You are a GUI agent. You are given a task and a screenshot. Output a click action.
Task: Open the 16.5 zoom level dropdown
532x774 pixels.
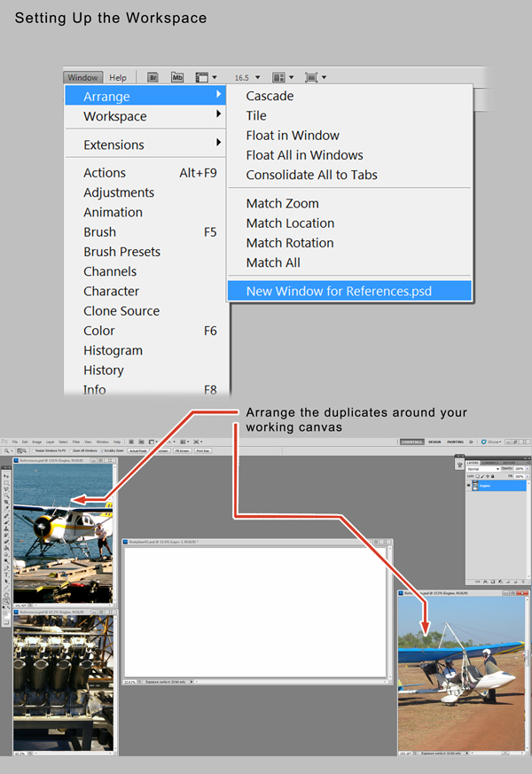257,77
